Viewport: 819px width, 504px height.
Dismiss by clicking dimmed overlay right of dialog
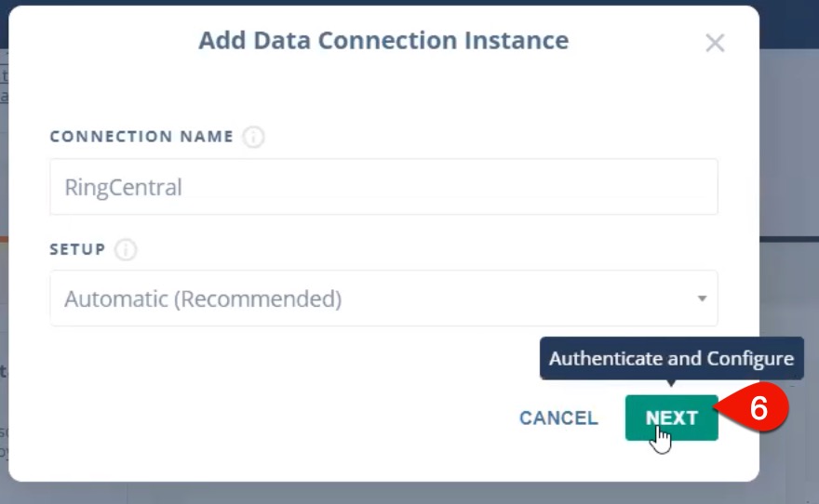[x=788, y=156]
